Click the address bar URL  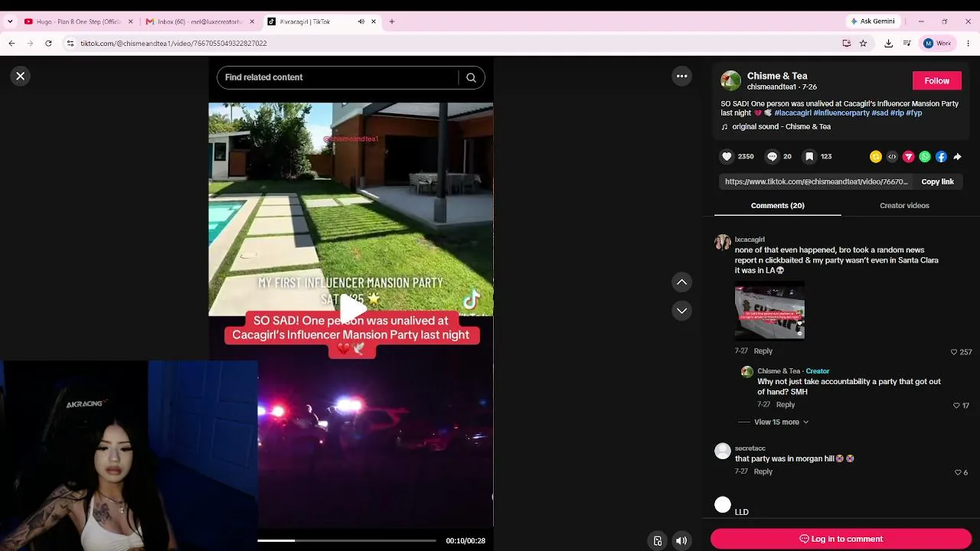(174, 44)
